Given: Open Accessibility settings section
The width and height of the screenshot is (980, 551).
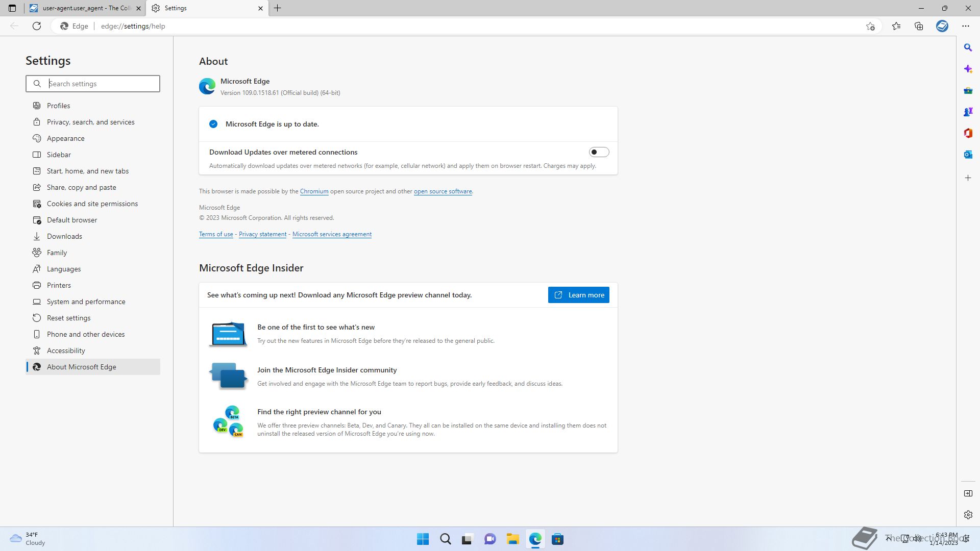Looking at the screenshot, I should [x=93, y=350].
